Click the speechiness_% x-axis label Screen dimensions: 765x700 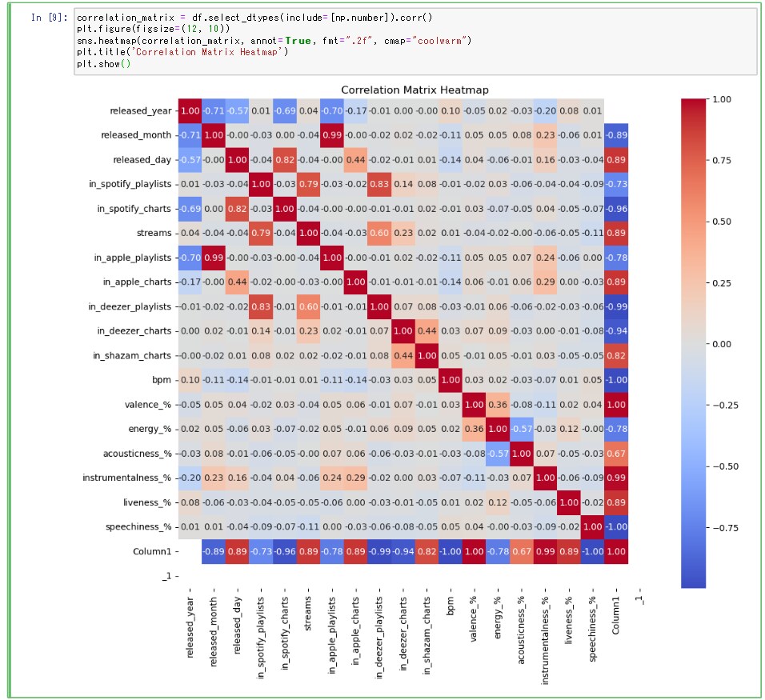point(592,630)
